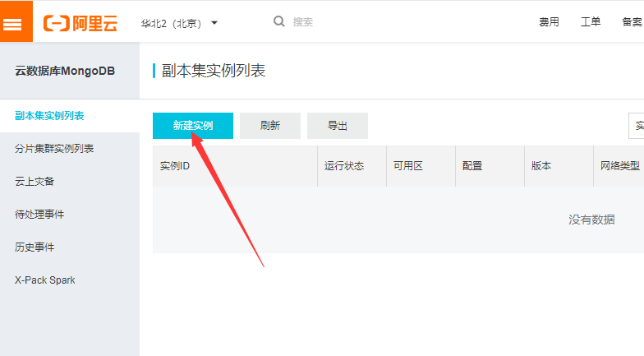Open 云上灾备 in the sidebar
This screenshot has height=356, width=644.
point(34,182)
